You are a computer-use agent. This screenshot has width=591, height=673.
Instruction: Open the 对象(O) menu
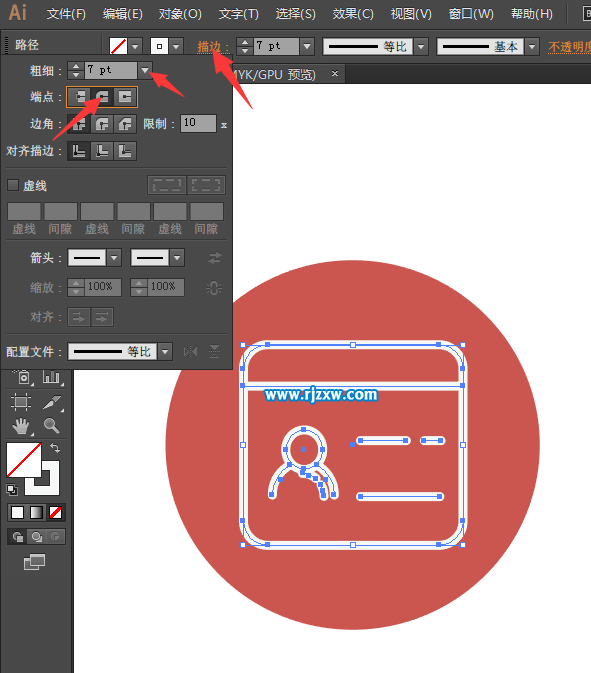click(180, 14)
